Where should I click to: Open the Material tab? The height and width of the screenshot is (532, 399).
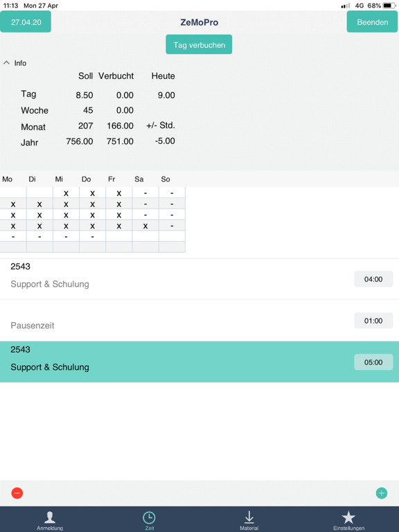[249, 520]
